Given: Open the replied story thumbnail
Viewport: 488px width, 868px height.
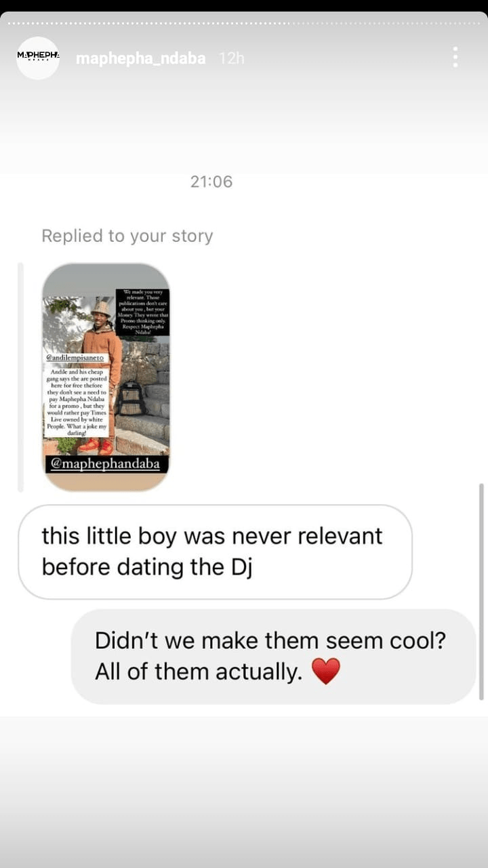Looking at the screenshot, I should point(106,377).
